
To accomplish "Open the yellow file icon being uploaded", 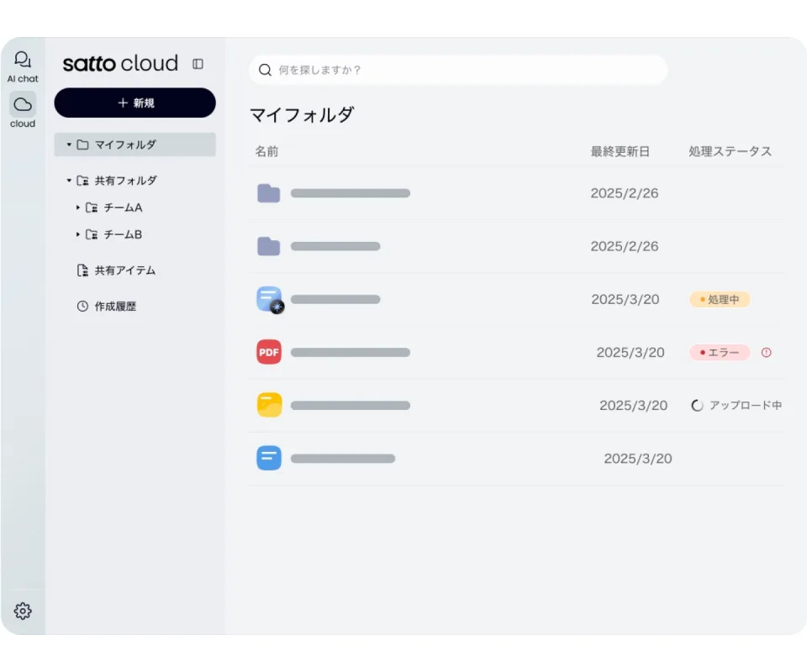I will [269, 405].
